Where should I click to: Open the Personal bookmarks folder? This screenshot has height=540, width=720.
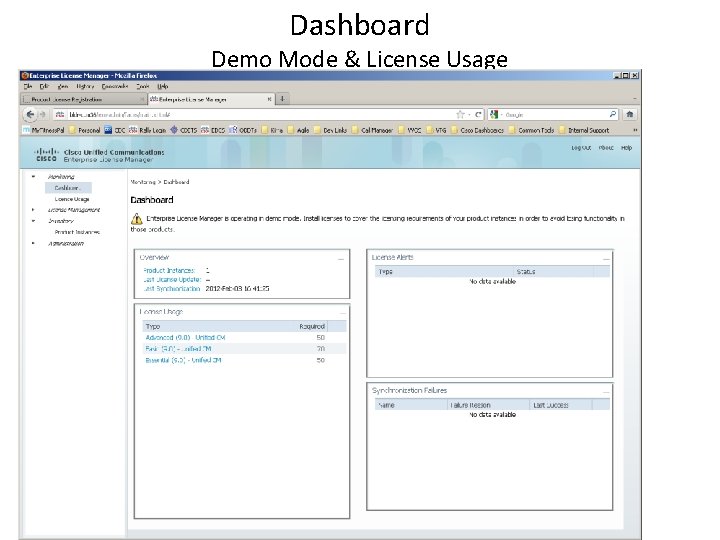84,130
